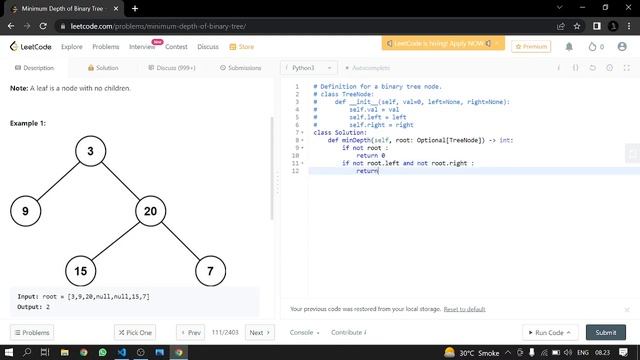Open the LeetCode logo home link
The height and width of the screenshot is (360, 640).
[31, 47]
